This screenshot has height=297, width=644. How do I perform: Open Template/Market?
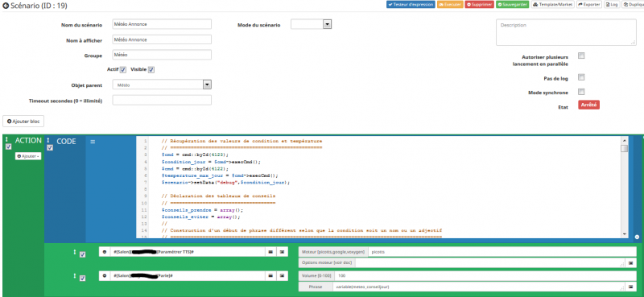coord(552,5)
